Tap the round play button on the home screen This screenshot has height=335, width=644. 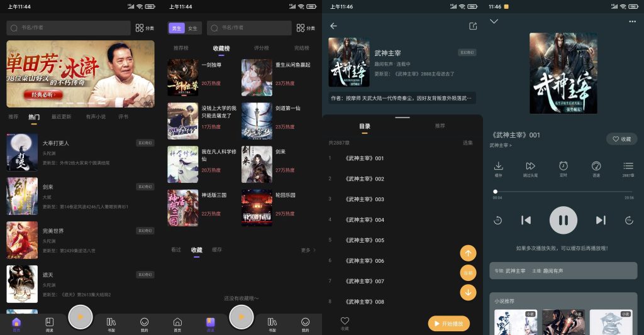tap(80, 317)
